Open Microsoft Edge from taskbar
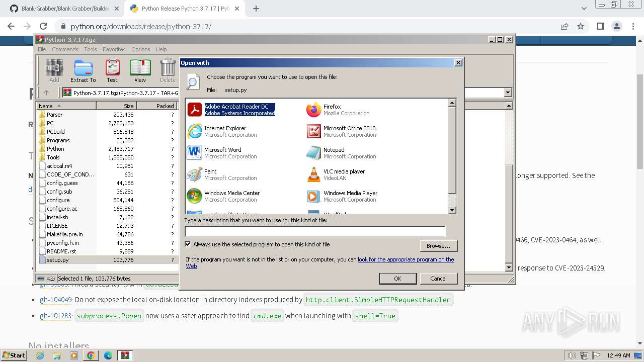The image size is (644, 362). 108,355
